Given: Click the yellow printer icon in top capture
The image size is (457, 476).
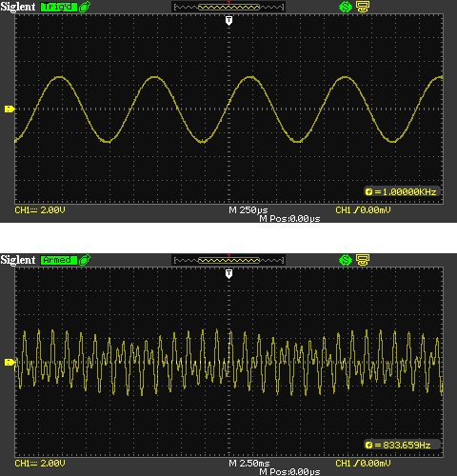Looking at the screenshot, I should (x=363, y=7).
